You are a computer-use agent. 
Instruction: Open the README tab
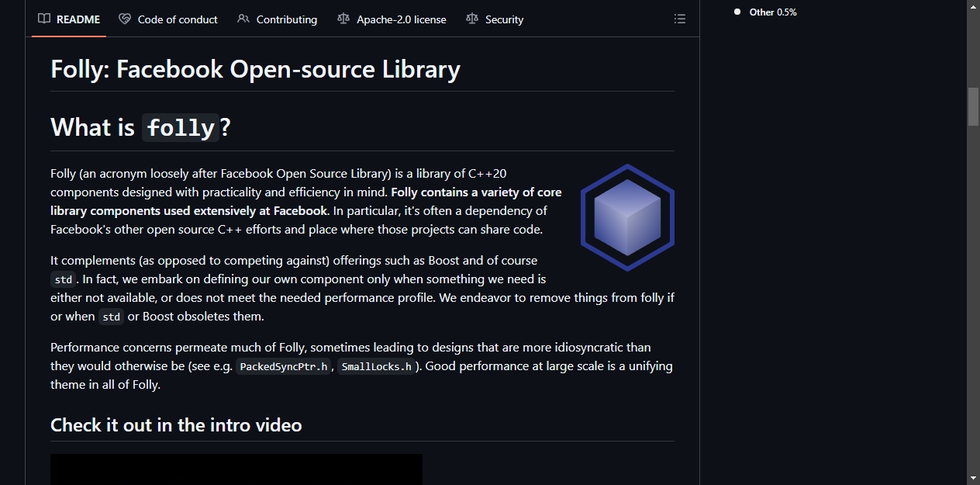pos(69,19)
